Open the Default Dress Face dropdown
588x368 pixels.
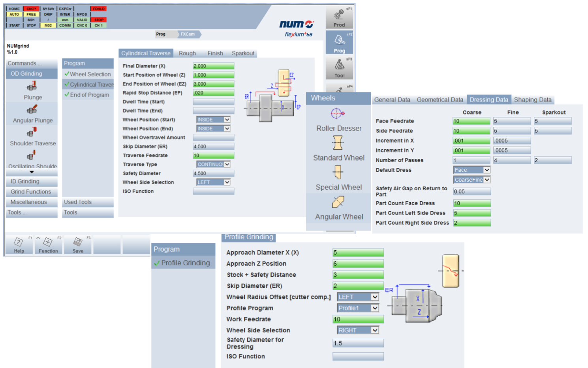coord(472,170)
